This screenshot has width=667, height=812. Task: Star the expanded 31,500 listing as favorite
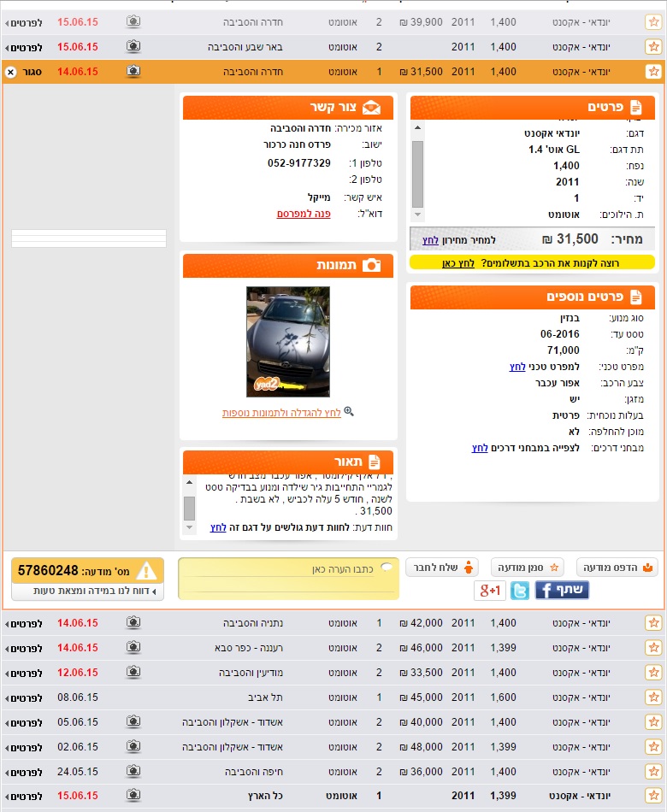point(653,72)
